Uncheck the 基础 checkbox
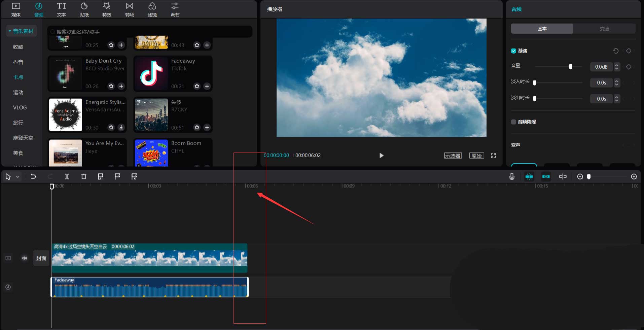This screenshot has width=644, height=330. click(x=513, y=51)
